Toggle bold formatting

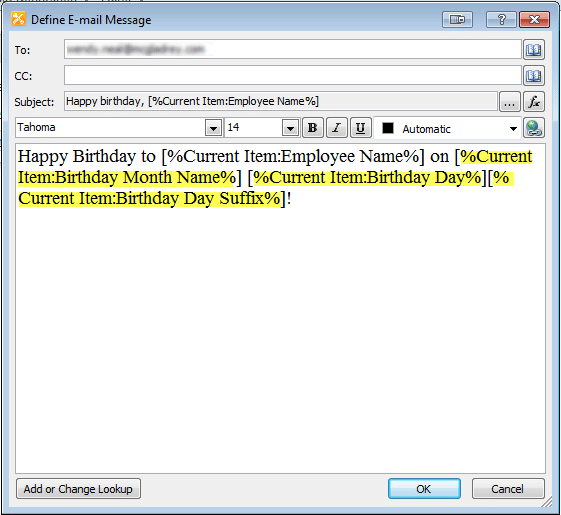pyautogui.click(x=313, y=128)
